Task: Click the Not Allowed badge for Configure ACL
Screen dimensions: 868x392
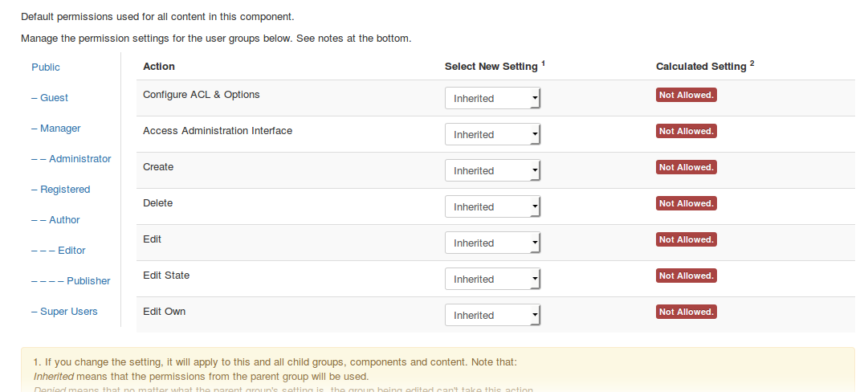Action: [686, 95]
